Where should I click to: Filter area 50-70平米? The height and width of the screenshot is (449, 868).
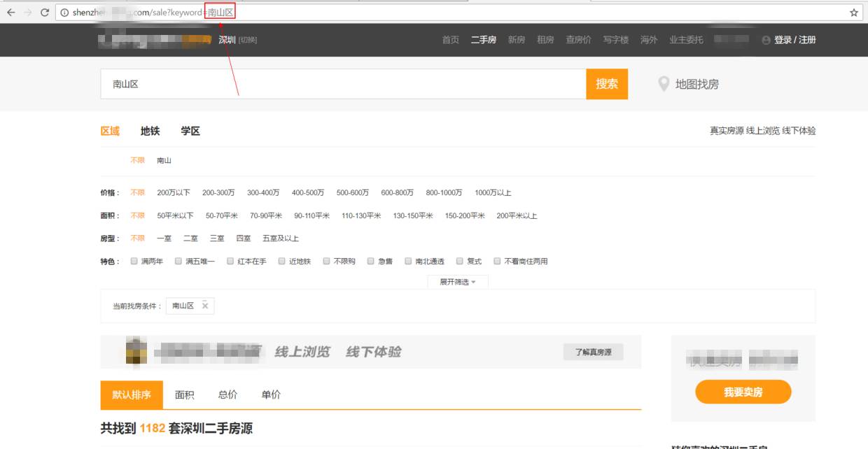point(222,215)
